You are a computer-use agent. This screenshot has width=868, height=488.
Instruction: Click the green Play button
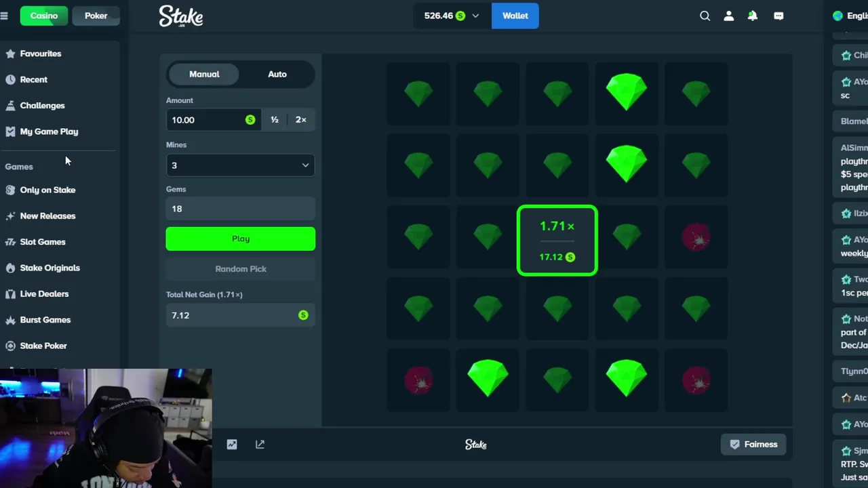pos(241,239)
